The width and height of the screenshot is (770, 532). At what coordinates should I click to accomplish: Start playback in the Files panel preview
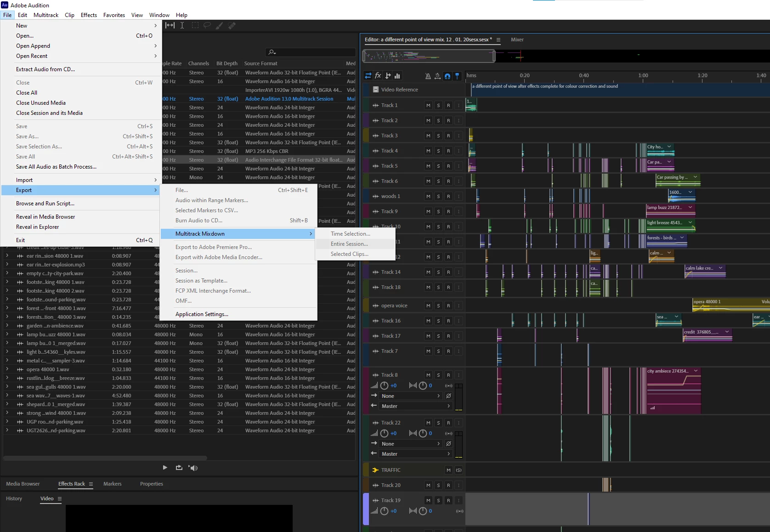(165, 468)
